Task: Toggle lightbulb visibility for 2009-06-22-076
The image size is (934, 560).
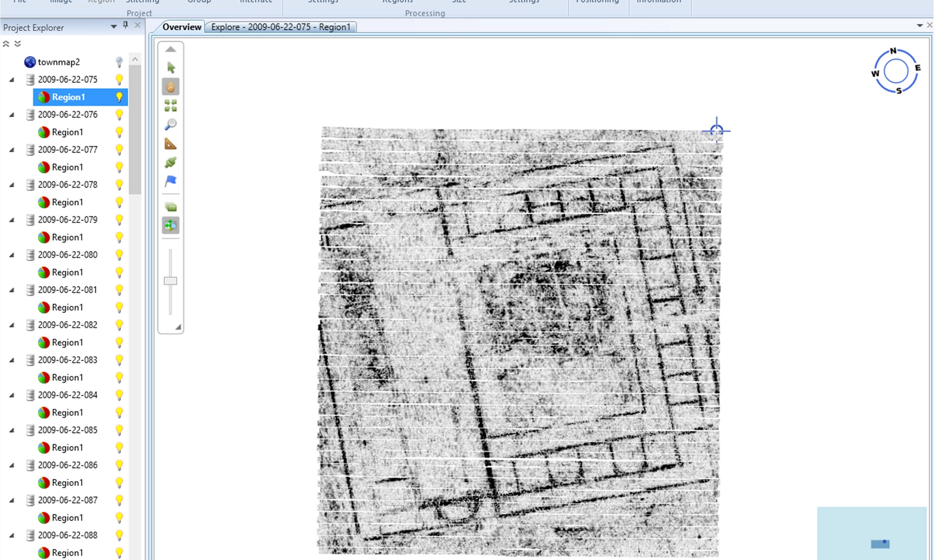Action: pos(119,115)
